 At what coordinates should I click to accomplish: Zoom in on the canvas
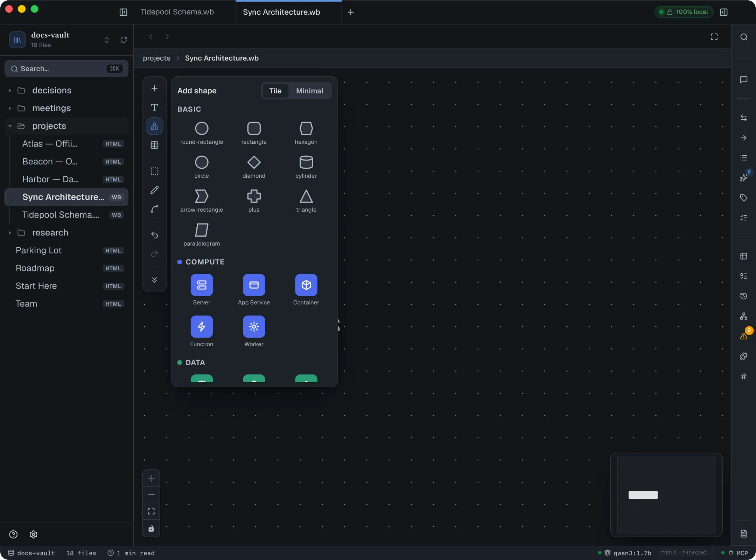click(151, 478)
